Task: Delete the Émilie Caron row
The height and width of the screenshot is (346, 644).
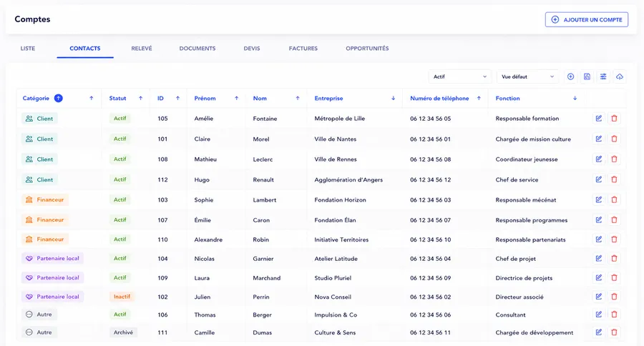Action: click(614, 219)
